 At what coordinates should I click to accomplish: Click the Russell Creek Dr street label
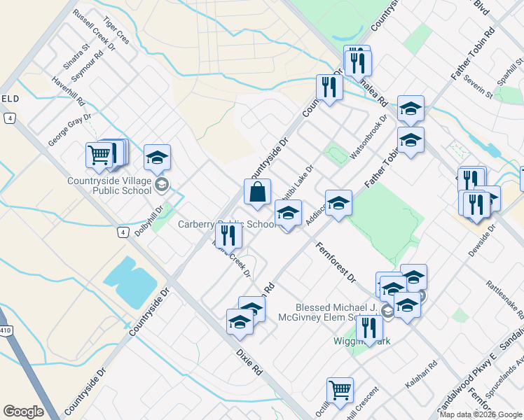click(x=94, y=29)
